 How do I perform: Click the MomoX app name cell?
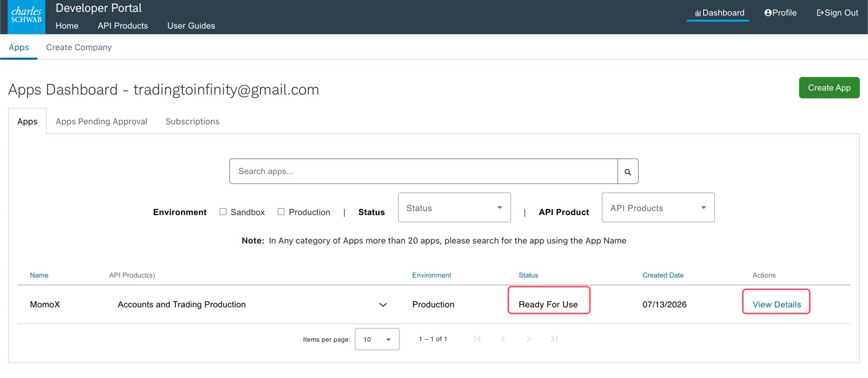point(45,304)
